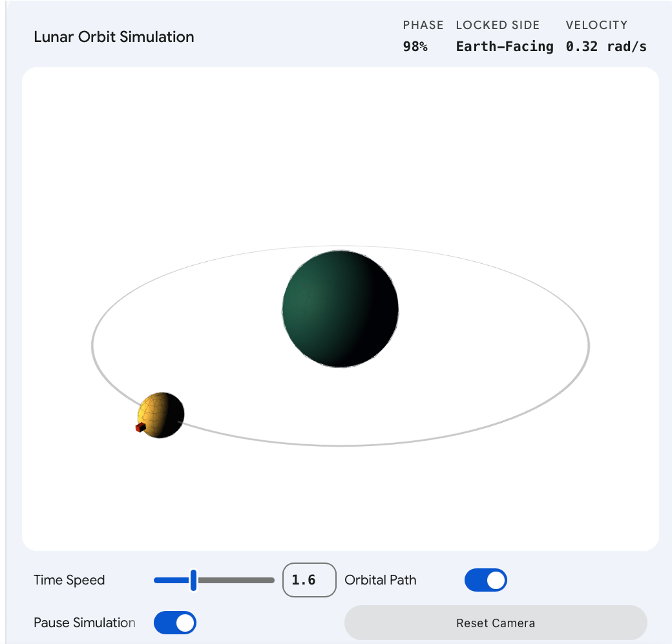Toggle the Orbital Path switch off
This screenshot has width=672, height=644.
pos(485,580)
